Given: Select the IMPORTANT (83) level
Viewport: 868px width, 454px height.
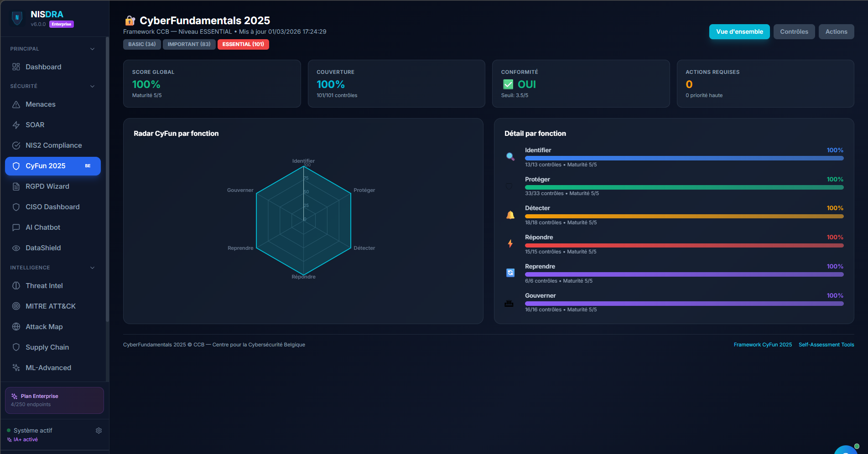Looking at the screenshot, I should (x=189, y=44).
